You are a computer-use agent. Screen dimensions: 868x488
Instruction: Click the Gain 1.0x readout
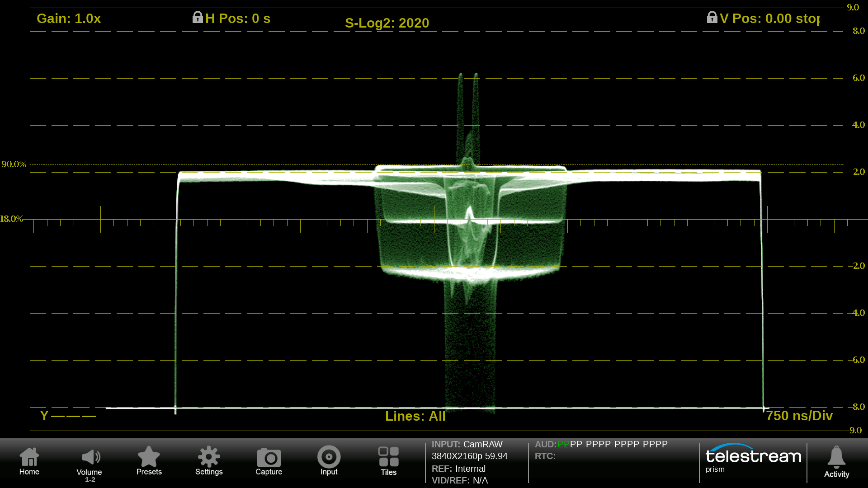(x=69, y=19)
